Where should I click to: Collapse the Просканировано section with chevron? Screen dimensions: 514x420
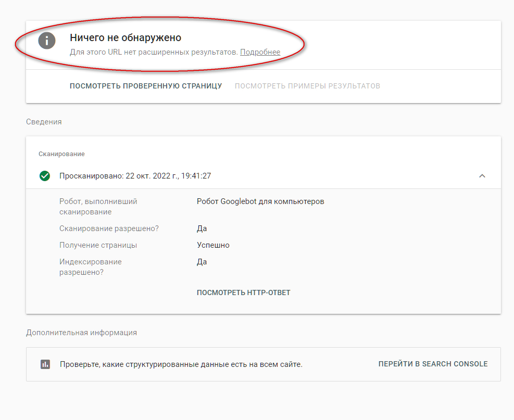pos(482,176)
